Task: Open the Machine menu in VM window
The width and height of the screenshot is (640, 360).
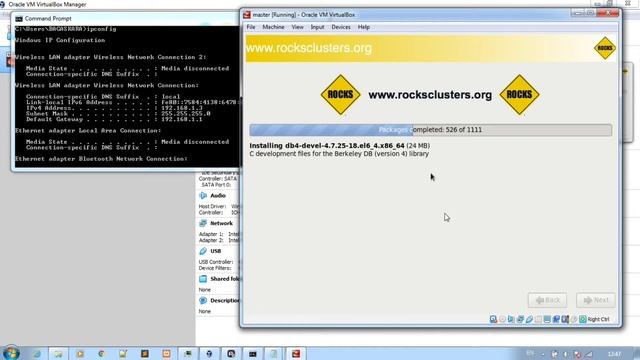Action: [273, 27]
